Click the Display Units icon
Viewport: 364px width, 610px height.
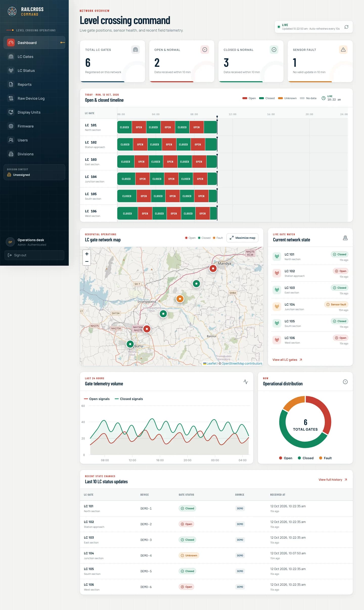[x=11, y=112]
